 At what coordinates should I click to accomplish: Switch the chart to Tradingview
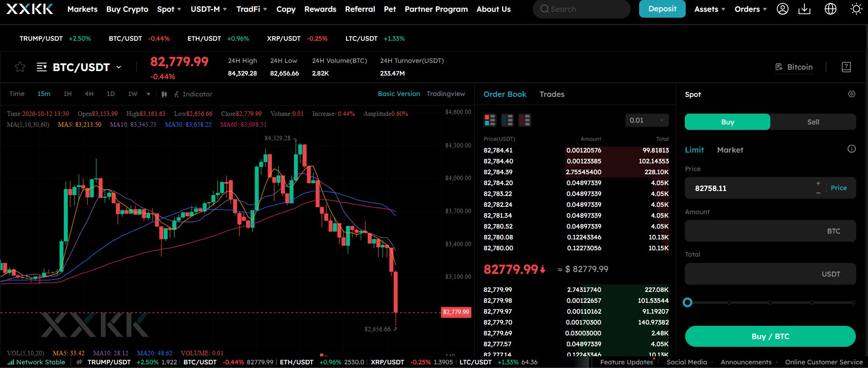pos(446,94)
